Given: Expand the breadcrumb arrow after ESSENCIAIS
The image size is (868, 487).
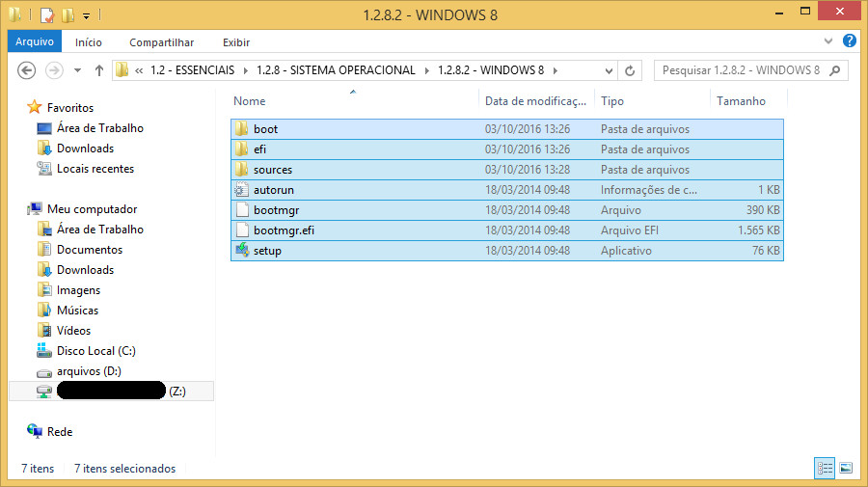Looking at the screenshot, I should click(245, 70).
